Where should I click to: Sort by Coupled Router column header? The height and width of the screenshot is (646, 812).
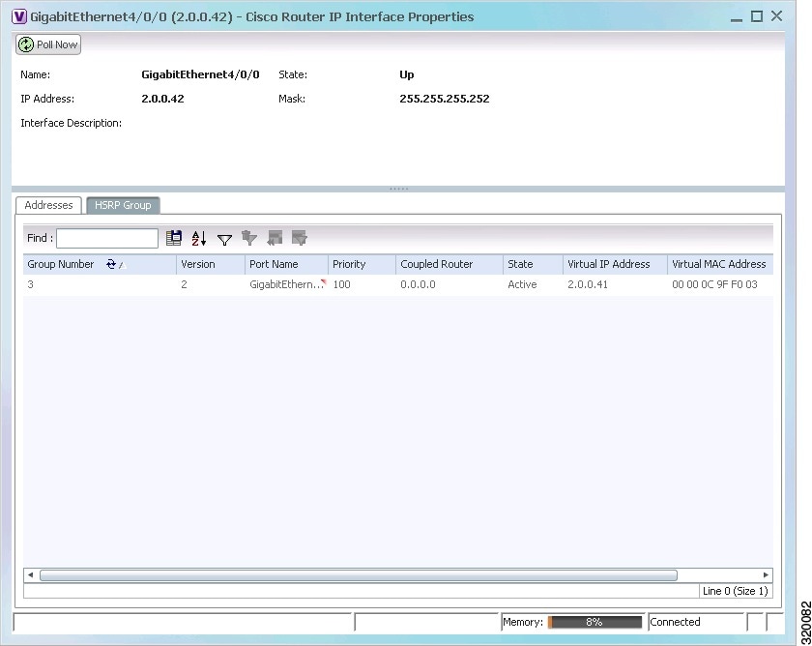[x=449, y=264]
